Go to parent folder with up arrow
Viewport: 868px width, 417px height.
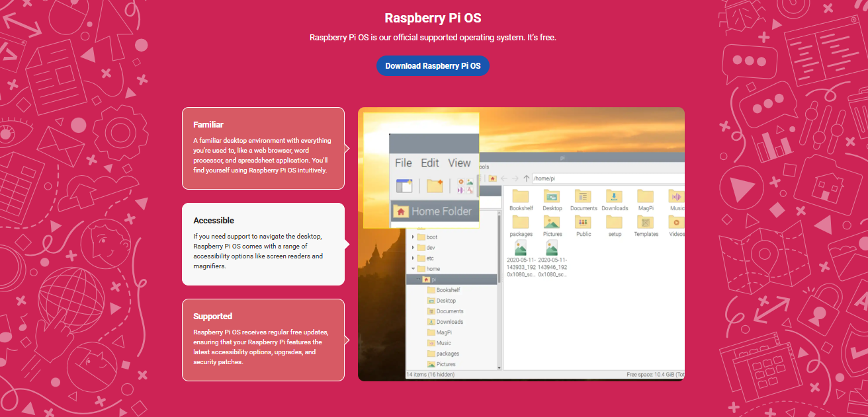[x=527, y=178]
